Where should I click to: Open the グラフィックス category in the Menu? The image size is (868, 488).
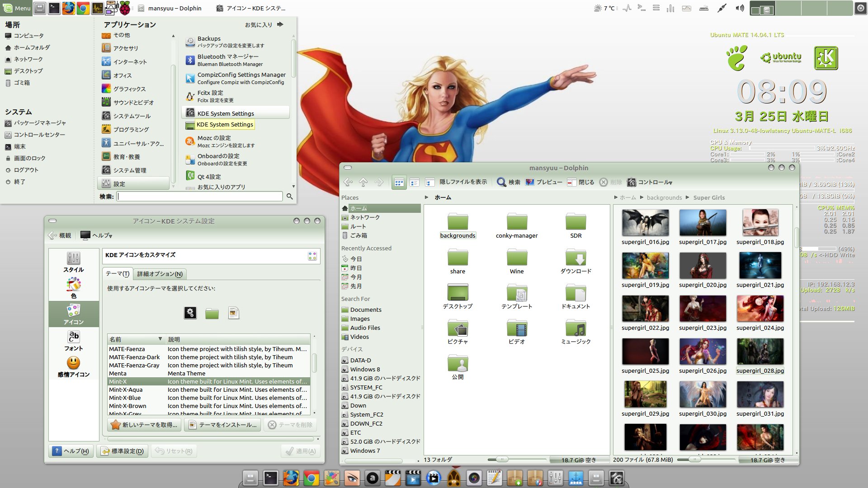[x=129, y=89]
